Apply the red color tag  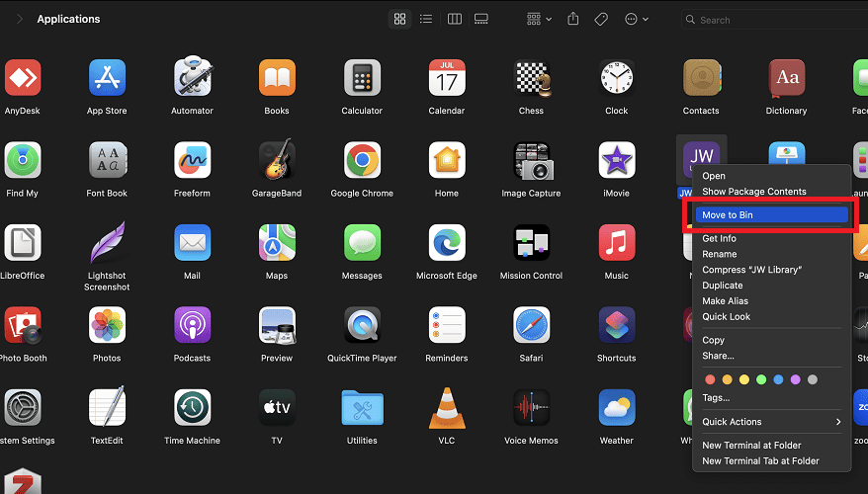708,379
